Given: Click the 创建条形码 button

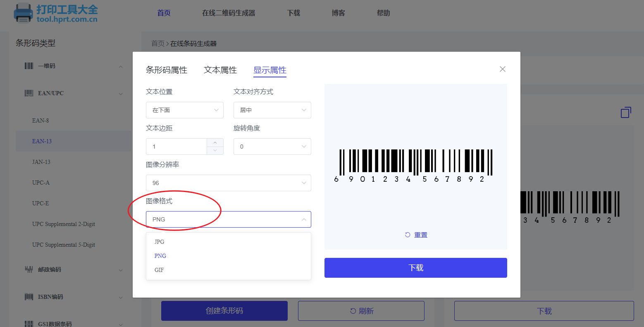Looking at the screenshot, I should (x=224, y=311).
